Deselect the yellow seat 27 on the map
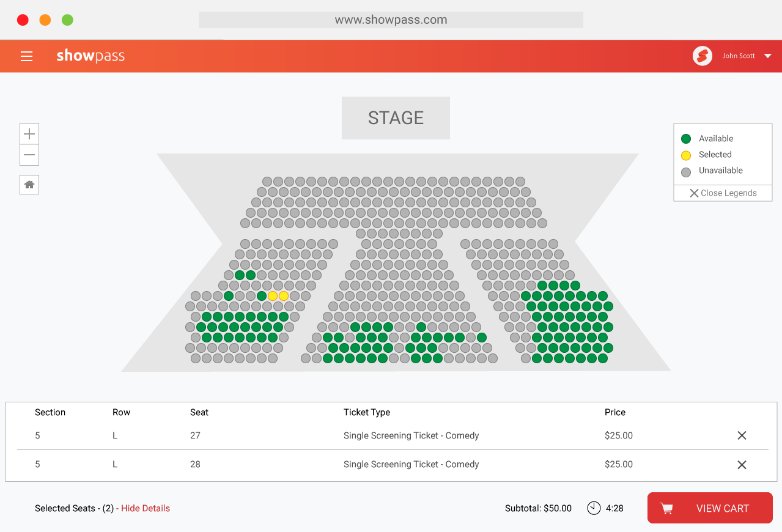The width and height of the screenshot is (782, 532). click(x=272, y=295)
